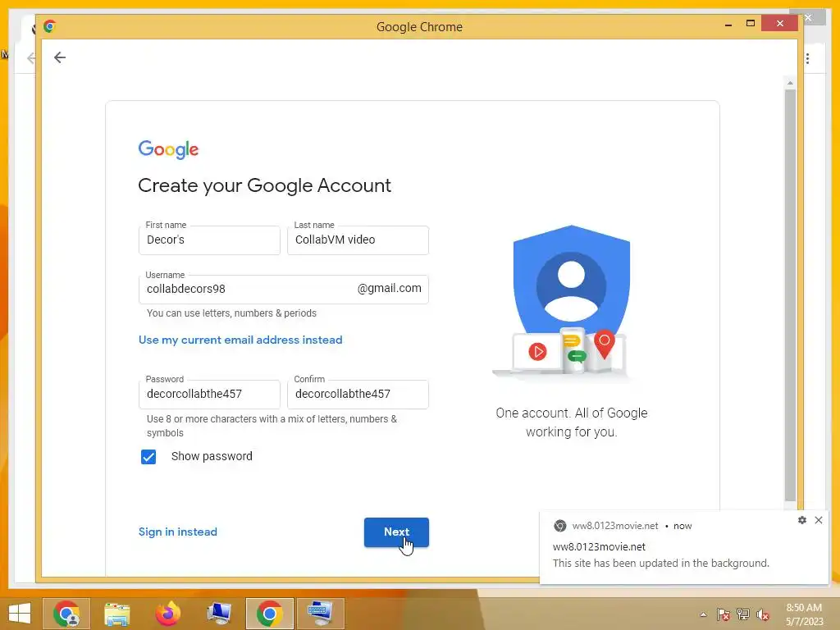
Task: Uncheck the Show password checkbox
Action: (148, 456)
